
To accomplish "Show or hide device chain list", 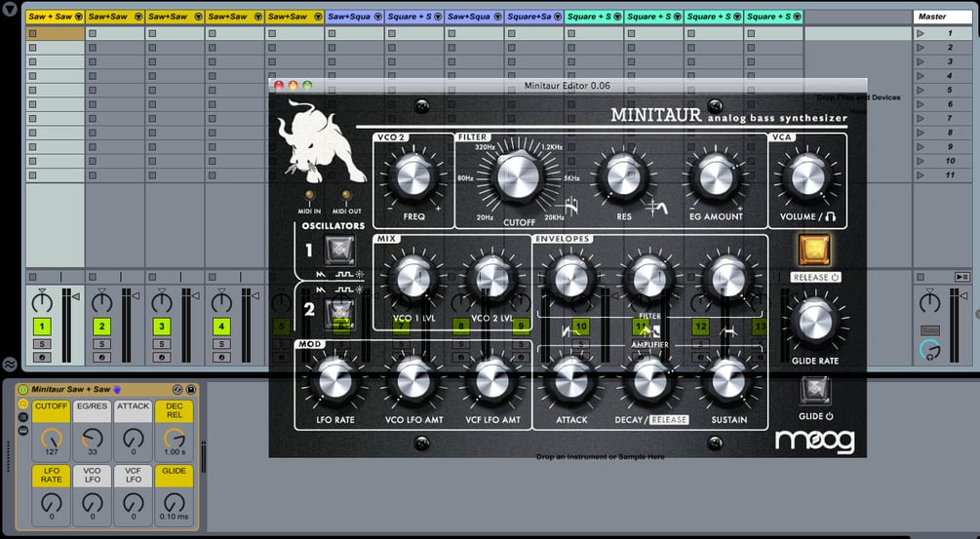I will (23, 416).
